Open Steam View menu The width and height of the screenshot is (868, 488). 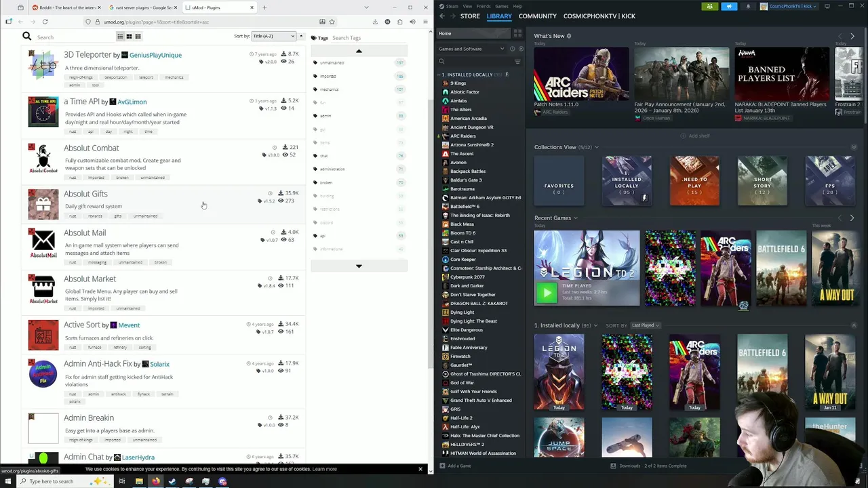point(467,6)
